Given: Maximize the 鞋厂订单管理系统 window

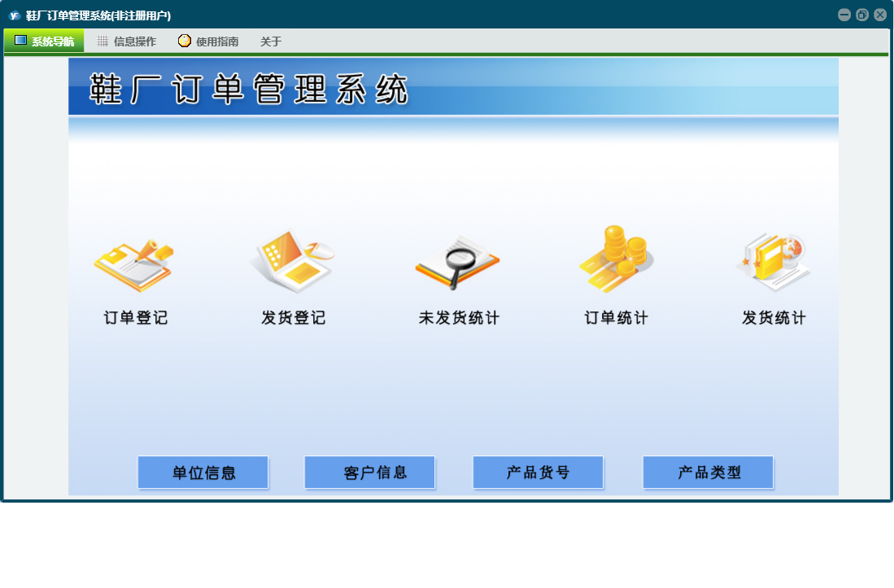Looking at the screenshot, I should click(x=862, y=15).
